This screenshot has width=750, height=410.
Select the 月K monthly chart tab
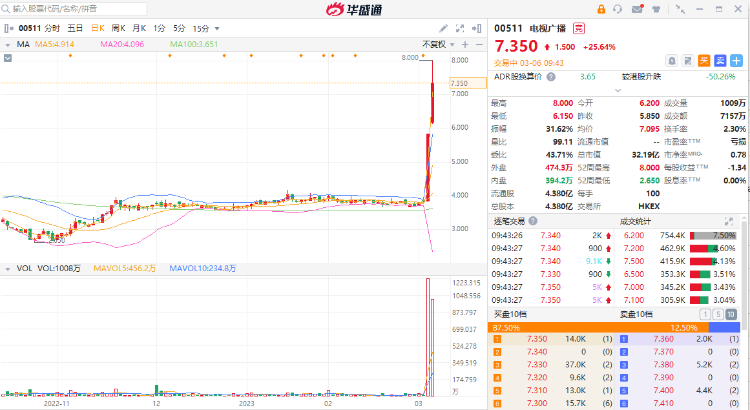139,29
